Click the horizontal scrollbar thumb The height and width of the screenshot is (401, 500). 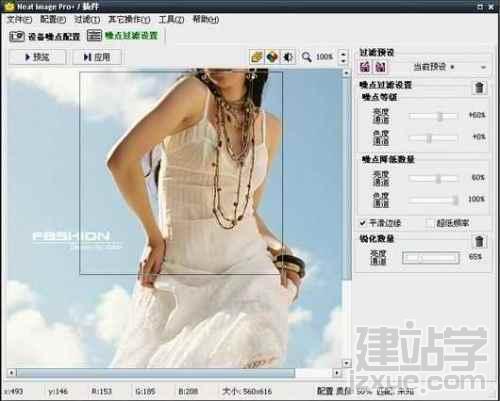[x=156, y=373]
